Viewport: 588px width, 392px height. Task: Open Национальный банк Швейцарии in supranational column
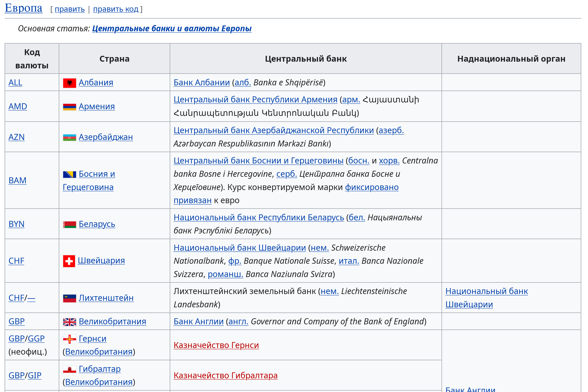coord(486,292)
